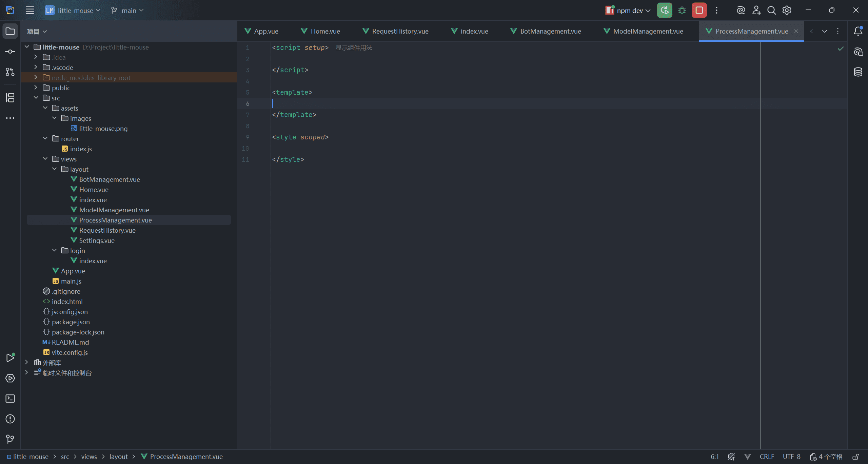
Task: Toggle the AI completion status icon
Action: coord(731,457)
